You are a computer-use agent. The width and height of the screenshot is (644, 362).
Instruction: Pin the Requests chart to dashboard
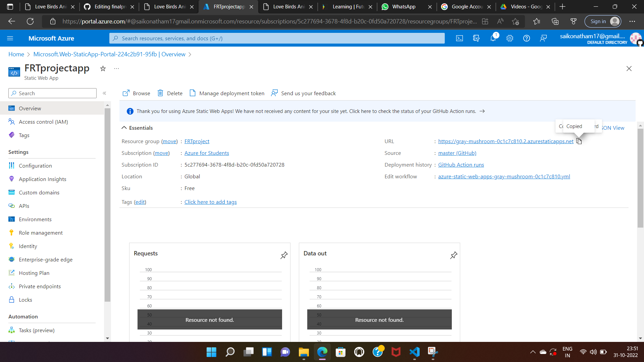pyautogui.click(x=284, y=255)
